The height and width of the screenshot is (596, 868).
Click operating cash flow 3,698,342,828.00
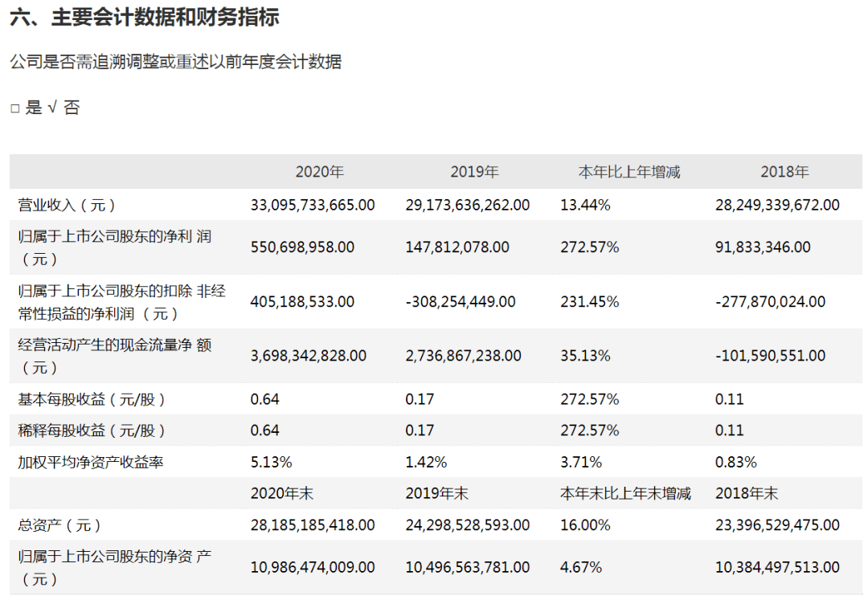point(309,355)
